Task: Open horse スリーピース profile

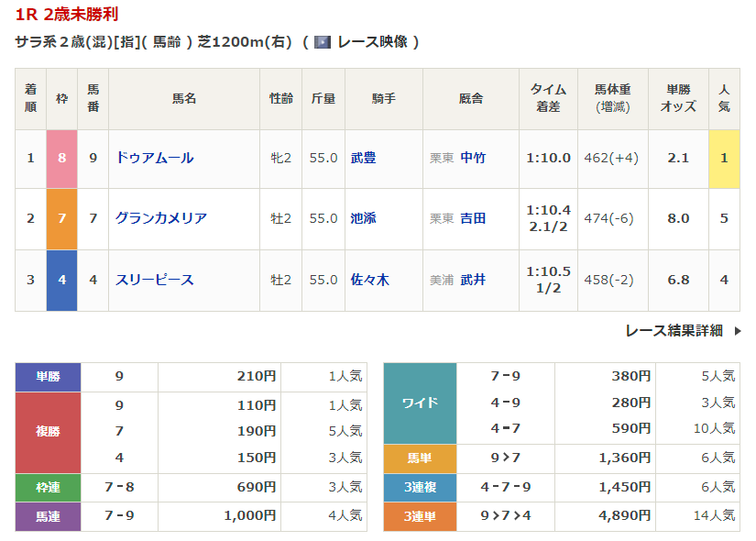Action: [154, 280]
